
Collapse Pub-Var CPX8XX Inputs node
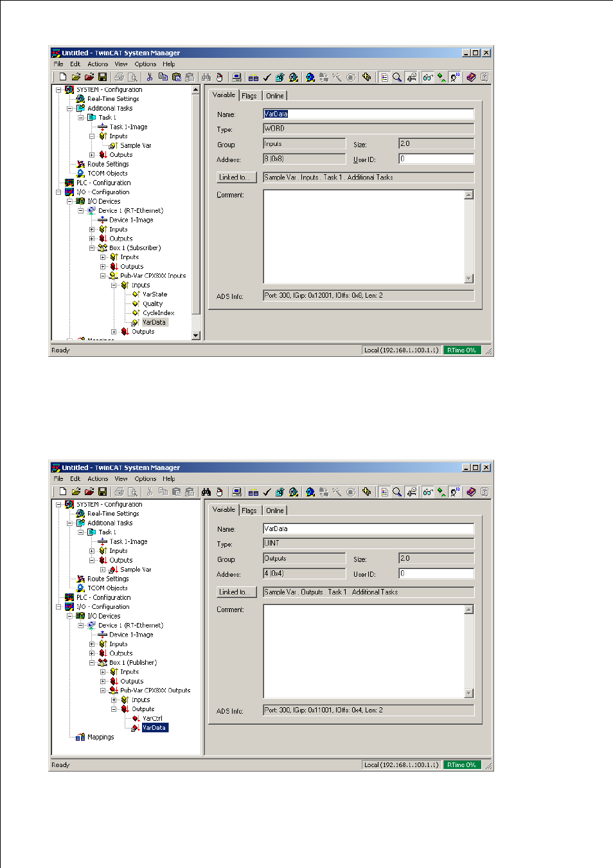click(x=103, y=276)
